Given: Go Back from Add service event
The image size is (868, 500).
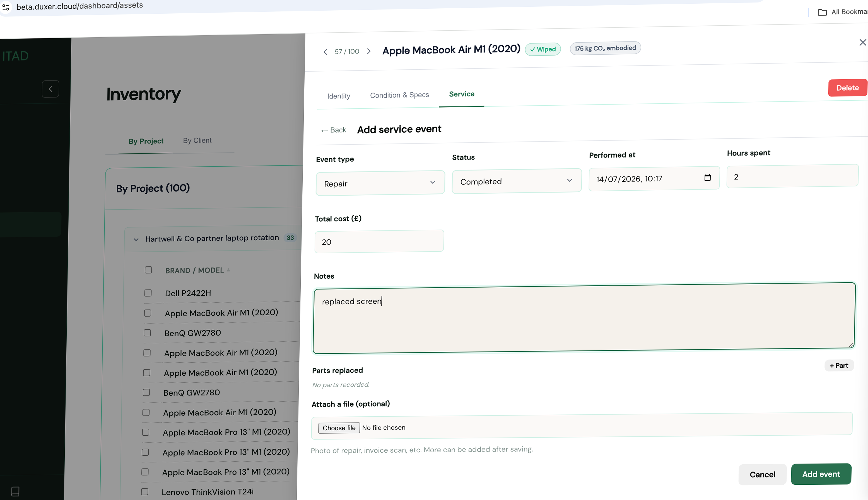Looking at the screenshot, I should tap(333, 130).
